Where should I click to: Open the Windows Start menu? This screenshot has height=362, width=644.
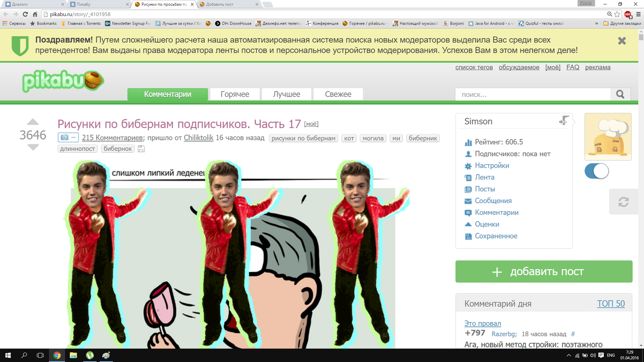[x=8, y=355]
